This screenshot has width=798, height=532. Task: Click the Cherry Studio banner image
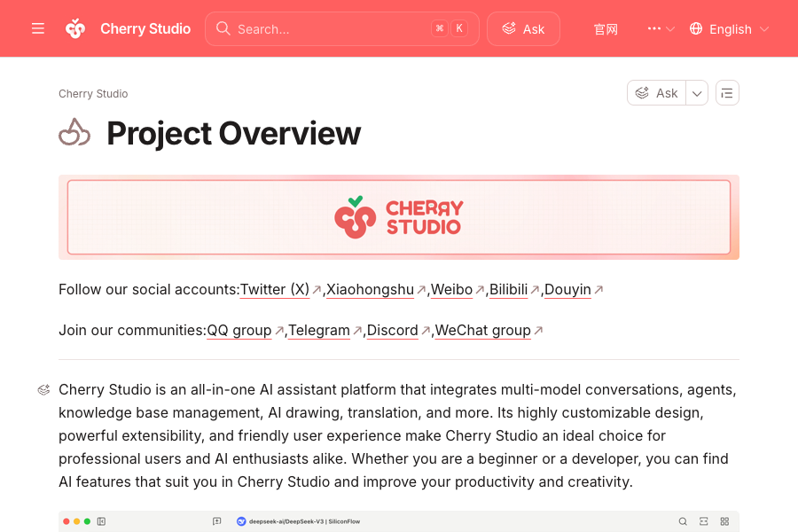pos(399,217)
